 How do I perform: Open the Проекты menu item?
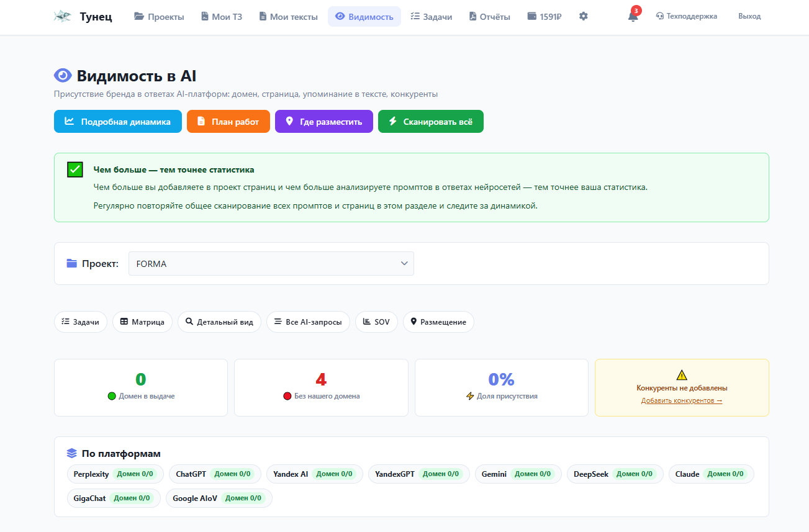point(159,17)
